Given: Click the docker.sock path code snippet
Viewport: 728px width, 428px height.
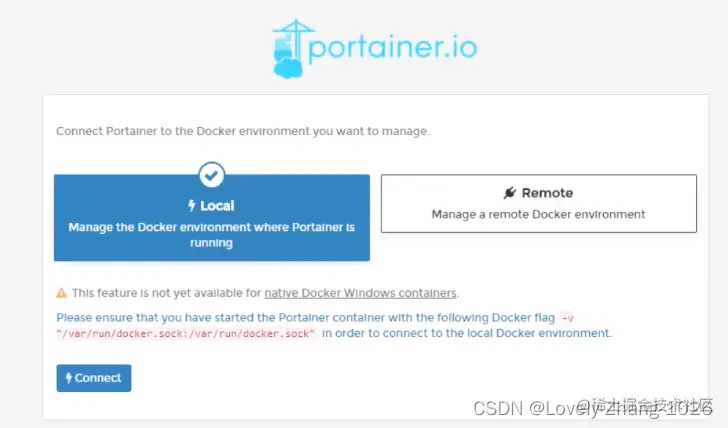Looking at the screenshot, I should click(186, 333).
